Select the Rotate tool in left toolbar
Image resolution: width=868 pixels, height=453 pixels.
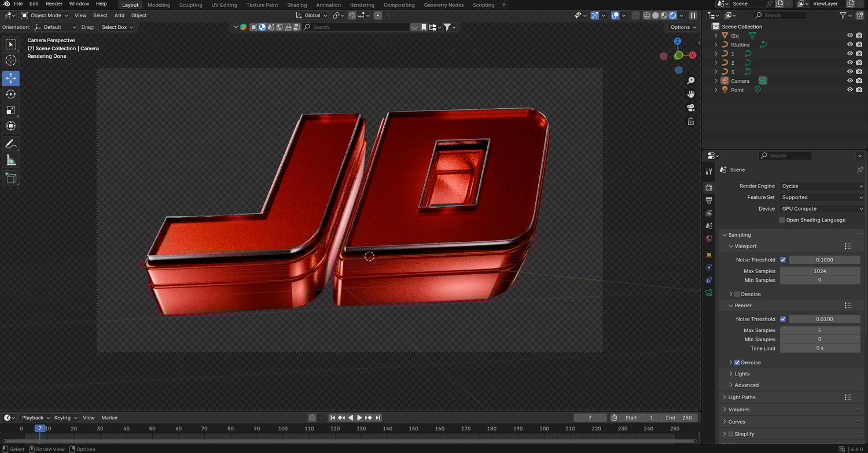click(11, 94)
